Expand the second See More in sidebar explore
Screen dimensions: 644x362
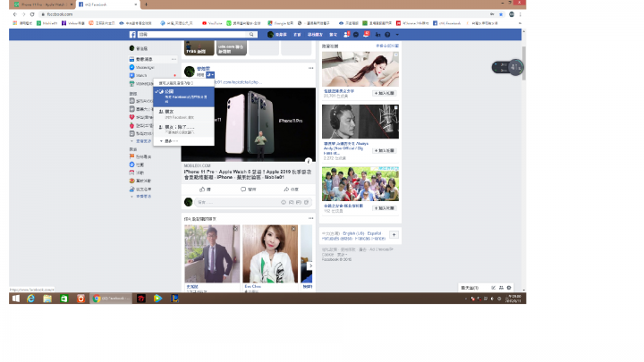tap(141, 197)
